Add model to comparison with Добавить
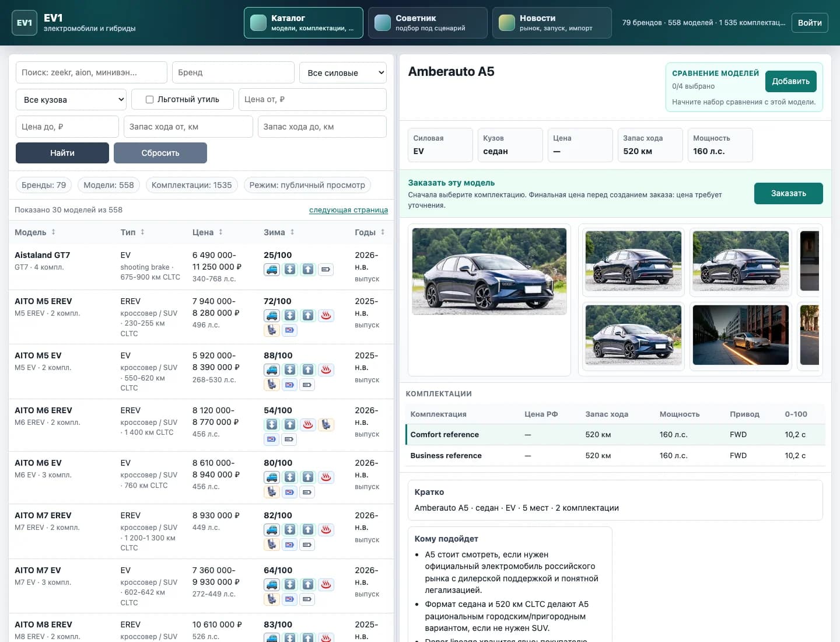Image resolution: width=840 pixels, height=642 pixels. (x=790, y=81)
